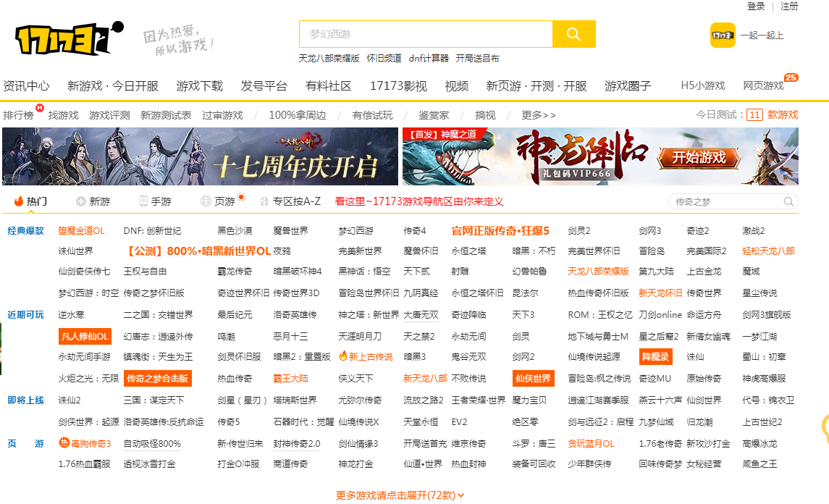Open the 王者荣耀·世界 game link
The width and height of the screenshot is (829, 504).
point(479,400)
